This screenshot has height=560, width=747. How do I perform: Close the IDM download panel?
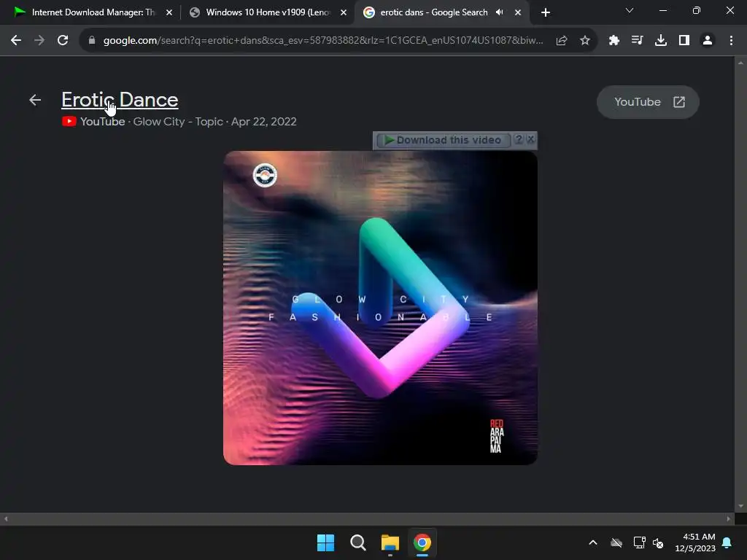tap(531, 139)
